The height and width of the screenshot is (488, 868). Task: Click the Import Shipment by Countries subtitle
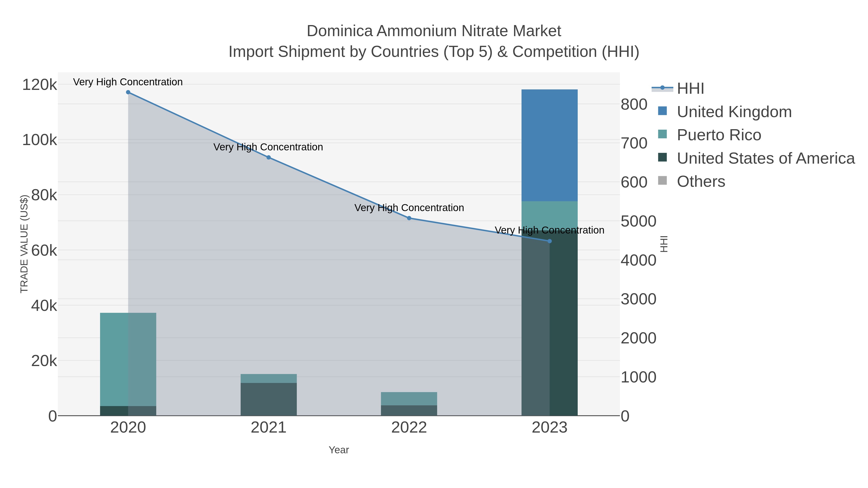click(434, 52)
